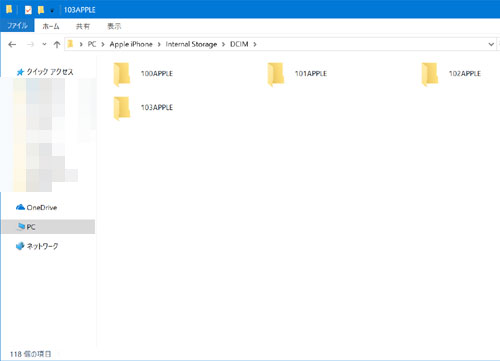Select the 102APPLE folder name

click(465, 74)
